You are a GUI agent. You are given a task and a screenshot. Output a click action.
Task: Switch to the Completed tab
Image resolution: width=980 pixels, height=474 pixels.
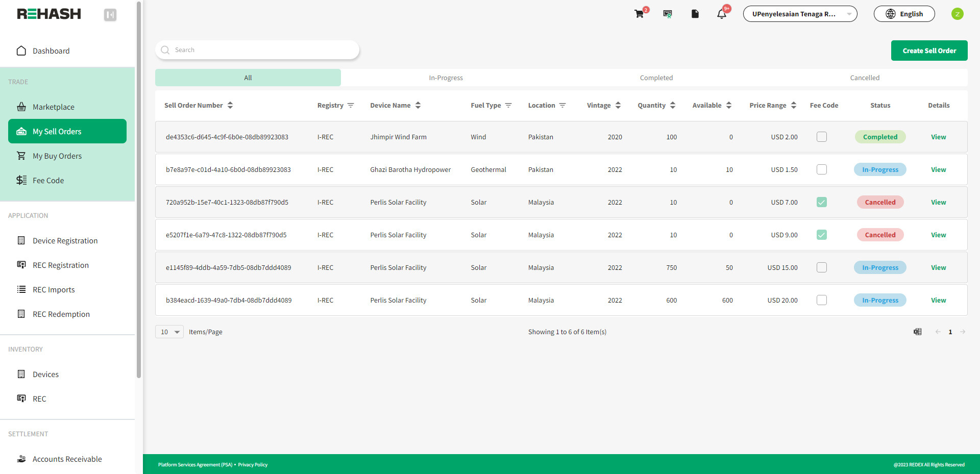coord(656,78)
